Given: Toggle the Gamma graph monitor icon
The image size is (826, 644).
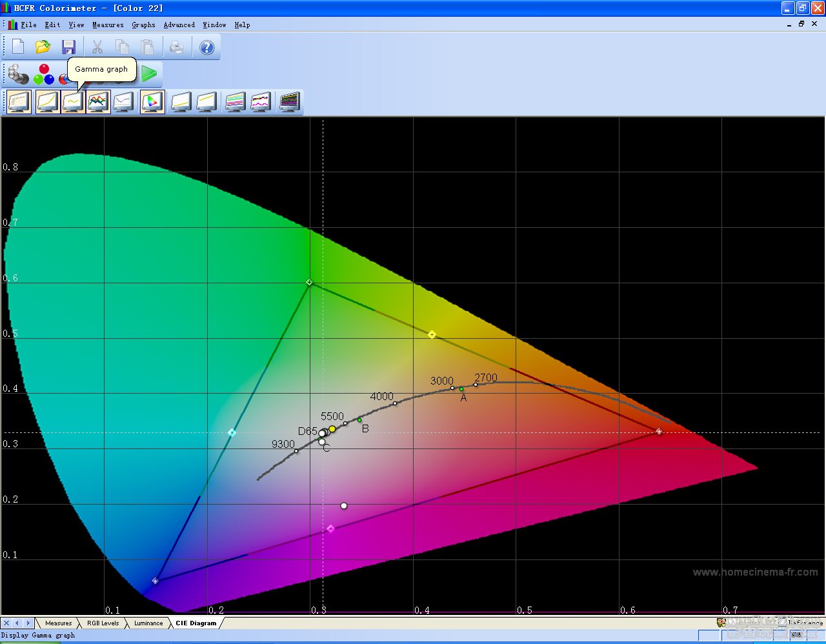Looking at the screenshot, I should (x=73, y=102).
